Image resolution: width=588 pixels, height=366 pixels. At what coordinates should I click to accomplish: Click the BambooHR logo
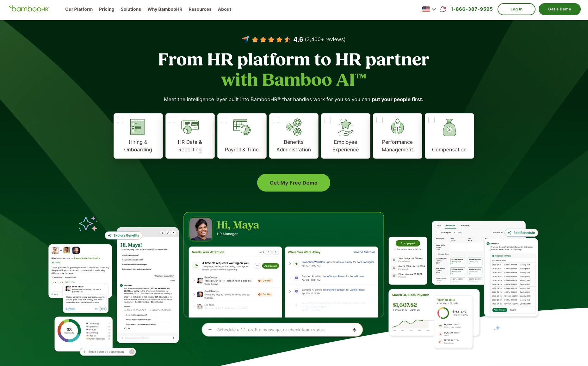point(28,9)
